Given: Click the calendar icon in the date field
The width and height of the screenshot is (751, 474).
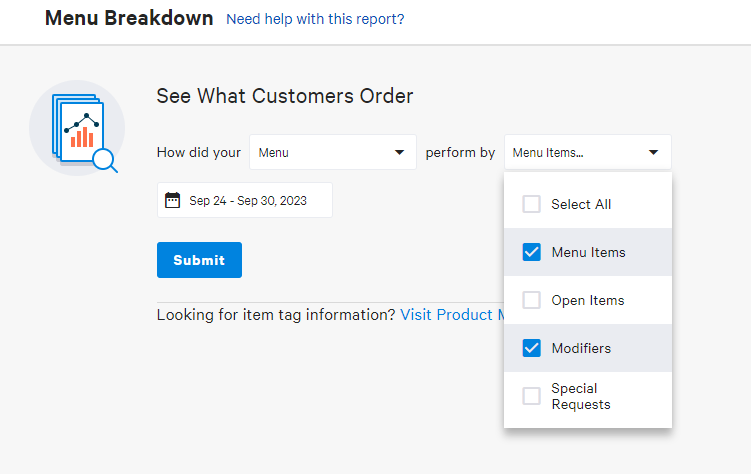Looking at the screenshot, I should (x=172, y=200).
